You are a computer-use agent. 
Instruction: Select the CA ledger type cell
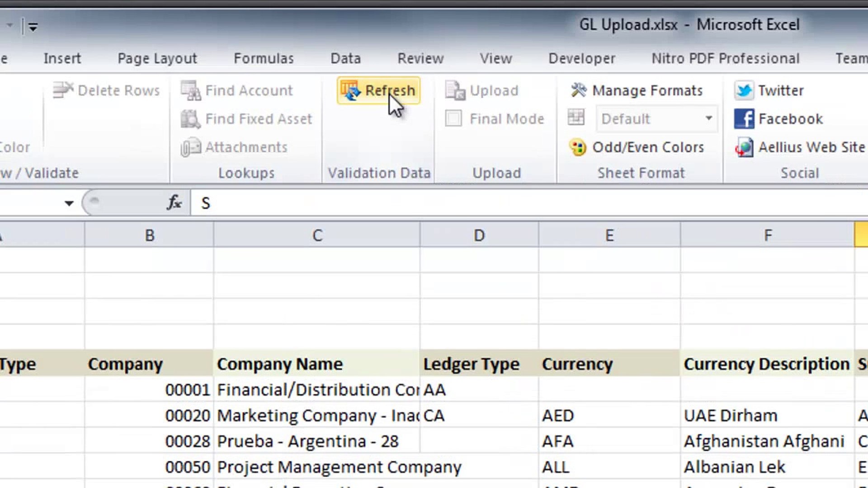pos(479,415)
